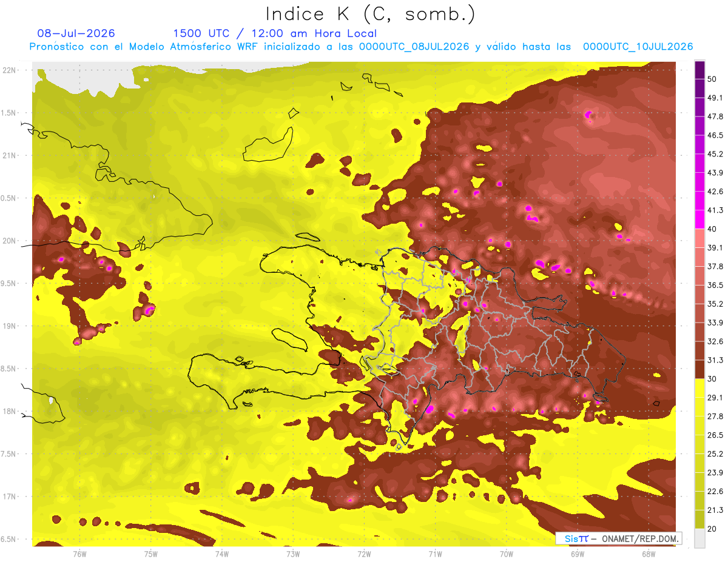
Task: Click the '45.2' color scale value
Action: (715, 154)
